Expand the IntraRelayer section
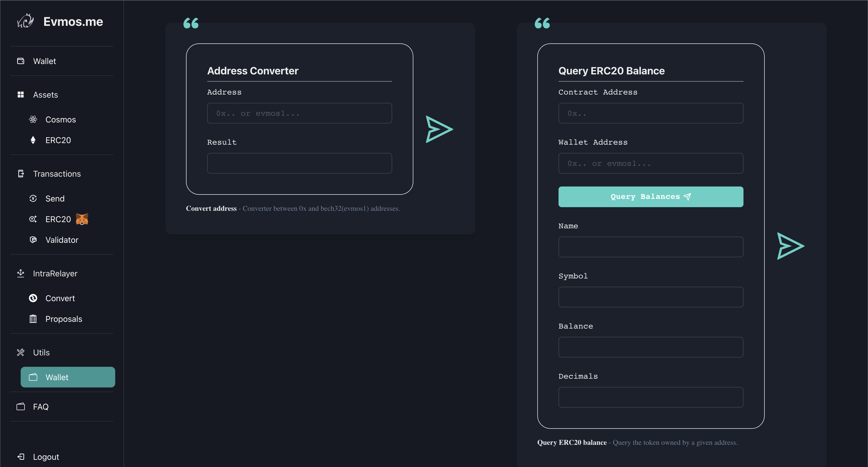 55,274
